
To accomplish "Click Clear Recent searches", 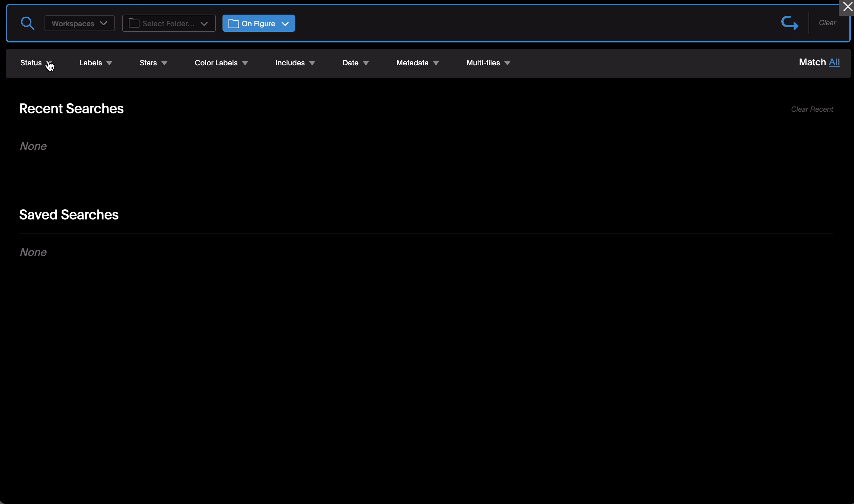I will coord(812,109).
